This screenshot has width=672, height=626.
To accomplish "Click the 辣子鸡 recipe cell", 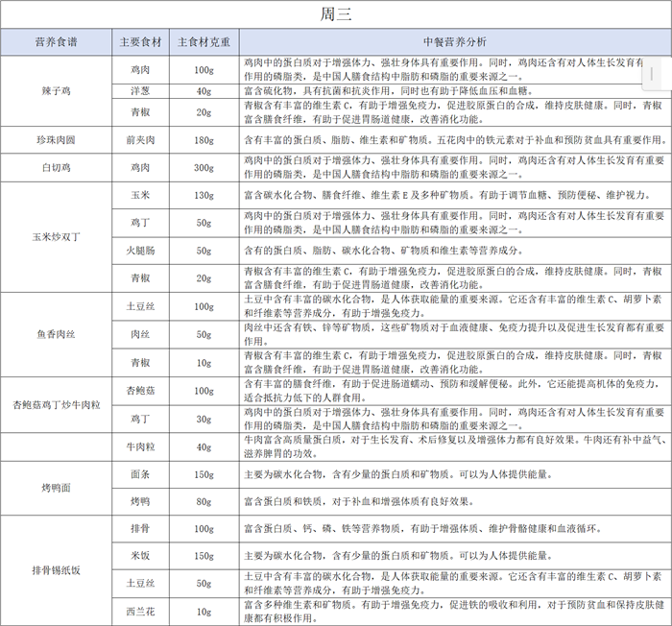I will click(x=56, y=90).
